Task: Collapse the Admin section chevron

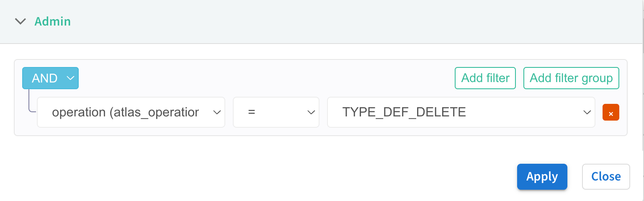Action: pyautogui.click(x=20, y=21)
